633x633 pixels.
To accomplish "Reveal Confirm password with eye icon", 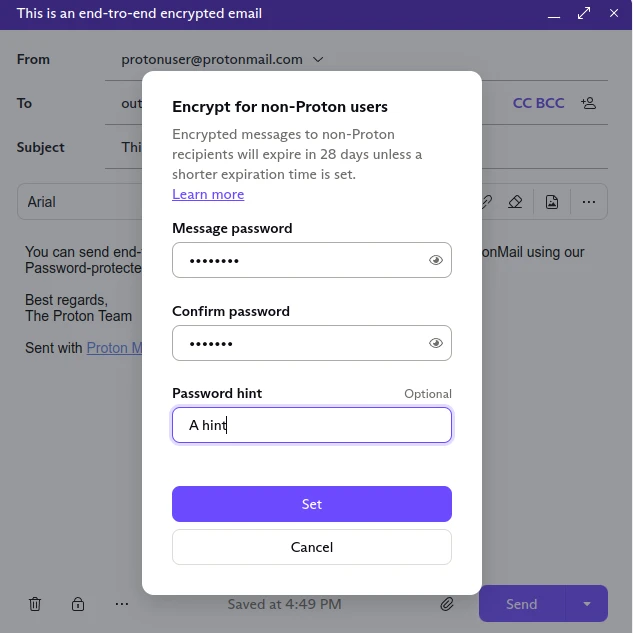I will click(x=436, y=343).
